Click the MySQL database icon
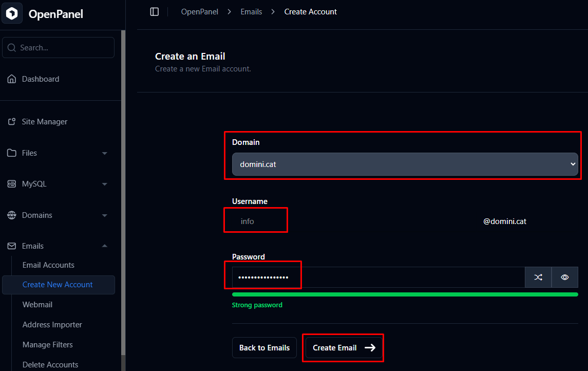This screenshot has height=371, width=588. pos(12,184)
